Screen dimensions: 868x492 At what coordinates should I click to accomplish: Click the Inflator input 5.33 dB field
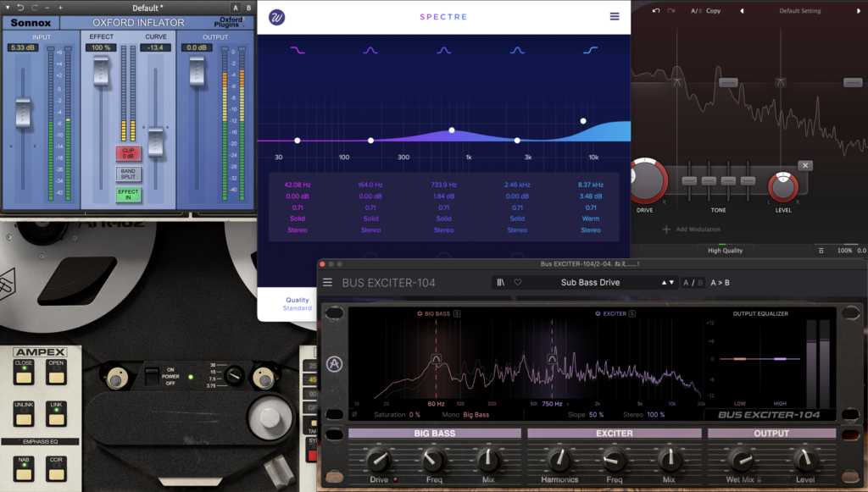point(22,47)
